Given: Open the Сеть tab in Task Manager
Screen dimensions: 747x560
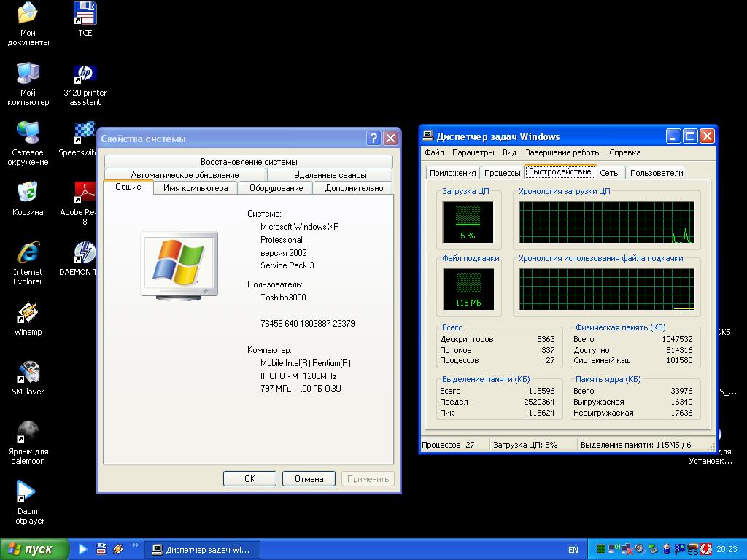Looking at the screenshot, I should tap(608, 173).
